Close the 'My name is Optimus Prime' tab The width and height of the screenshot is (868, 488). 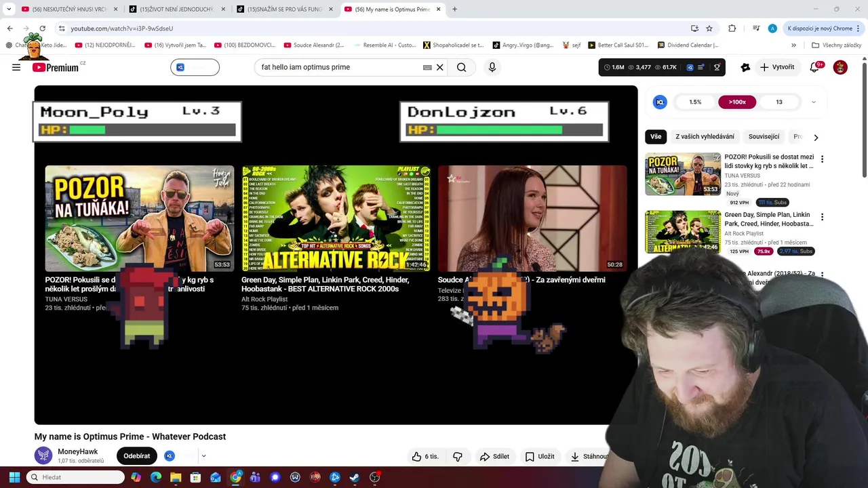click(439, 9)
